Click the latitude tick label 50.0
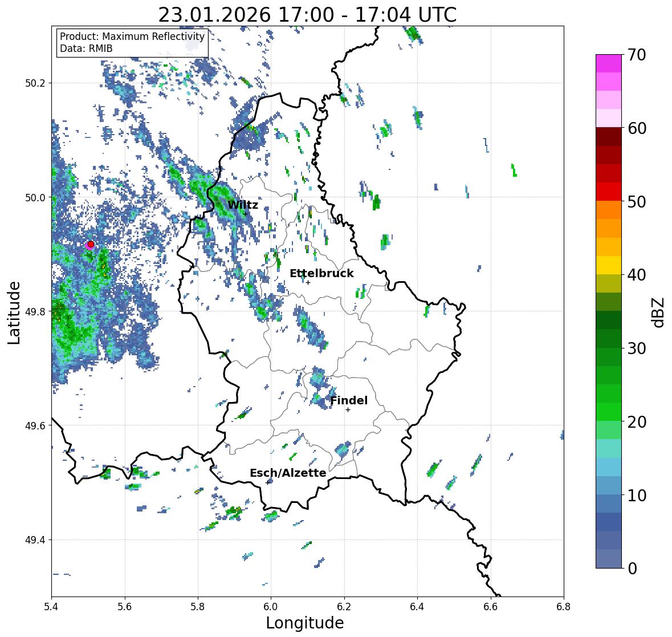 click(35, 198)
